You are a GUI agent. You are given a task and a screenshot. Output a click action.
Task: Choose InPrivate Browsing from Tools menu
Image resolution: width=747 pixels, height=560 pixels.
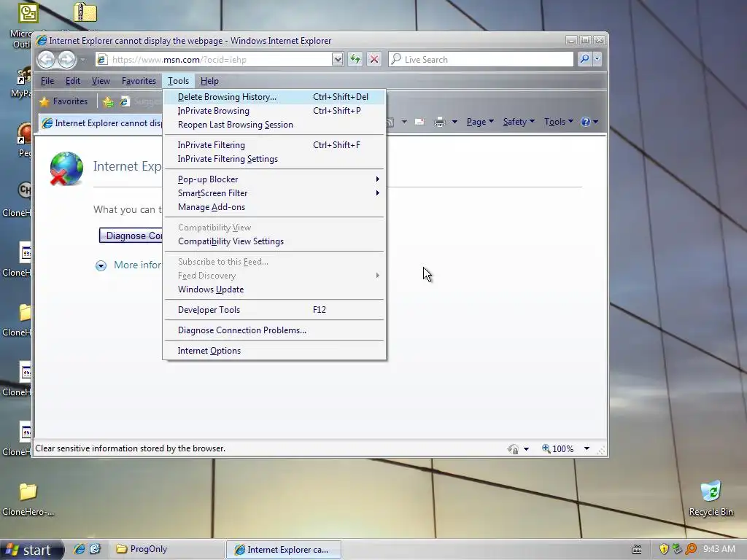coord(274,111)
